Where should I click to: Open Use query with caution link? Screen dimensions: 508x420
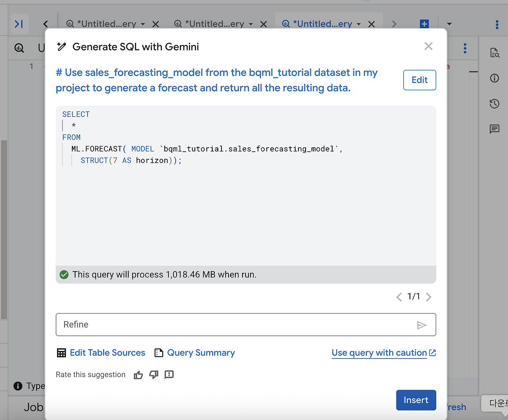pos(384,353)
